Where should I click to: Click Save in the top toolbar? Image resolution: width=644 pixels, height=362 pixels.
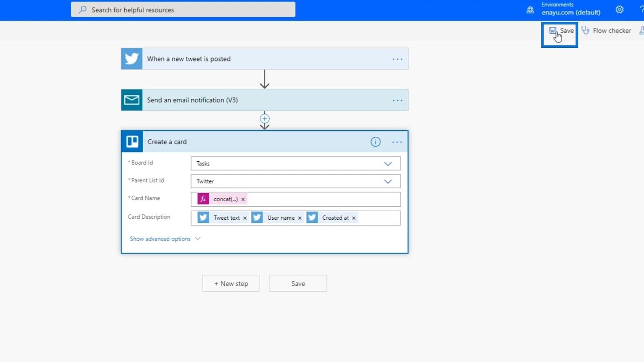[561, 31]
